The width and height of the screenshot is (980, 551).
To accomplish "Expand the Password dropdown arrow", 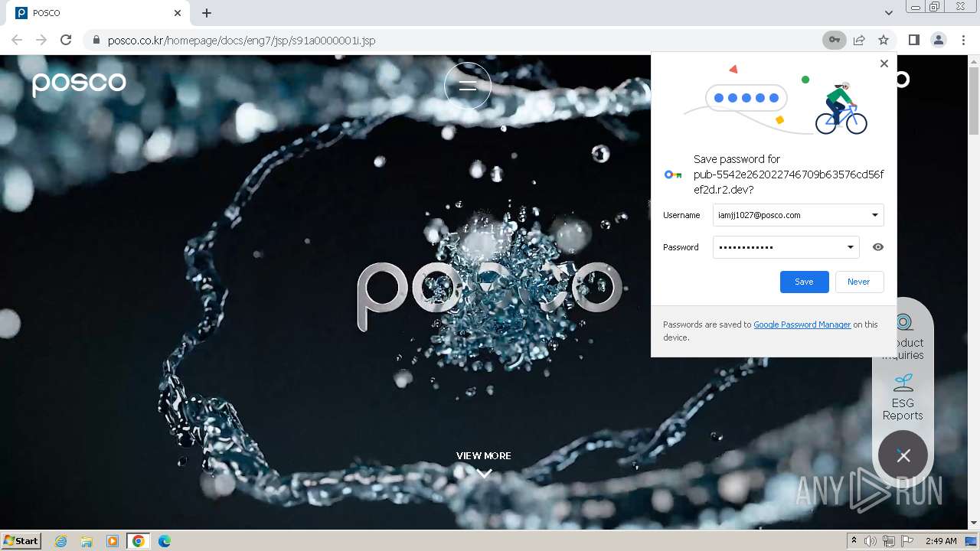I will click(x=850, y=247).
